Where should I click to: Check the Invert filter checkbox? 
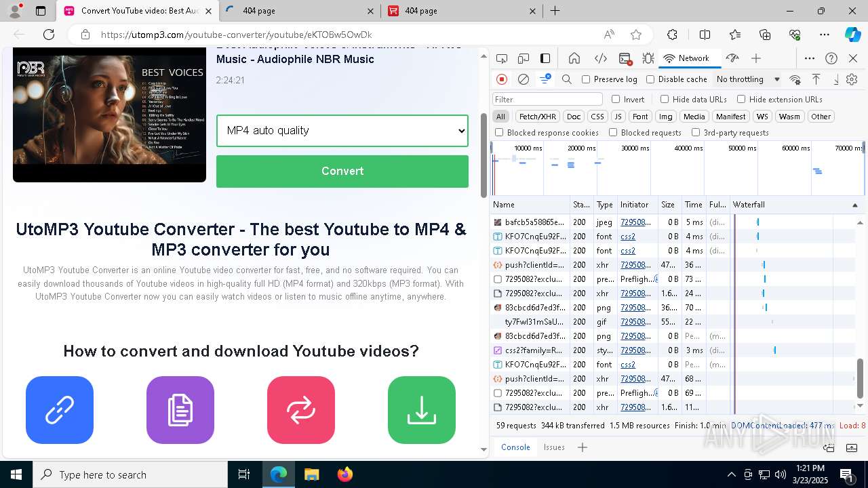pyautogui.click(x=616, y=99)
